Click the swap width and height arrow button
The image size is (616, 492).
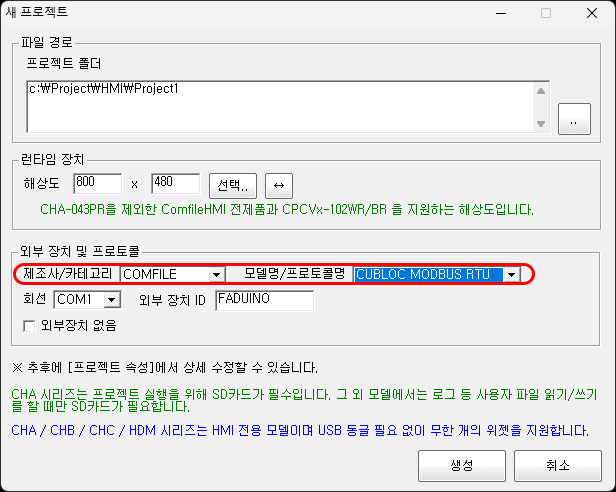click(280, 185)
